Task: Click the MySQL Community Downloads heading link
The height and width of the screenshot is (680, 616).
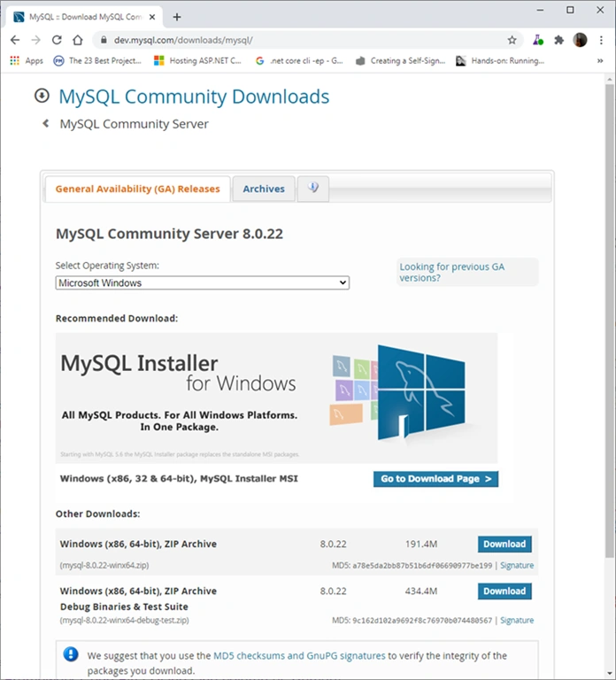Action: pyautogui.click(x=194, y=97)
